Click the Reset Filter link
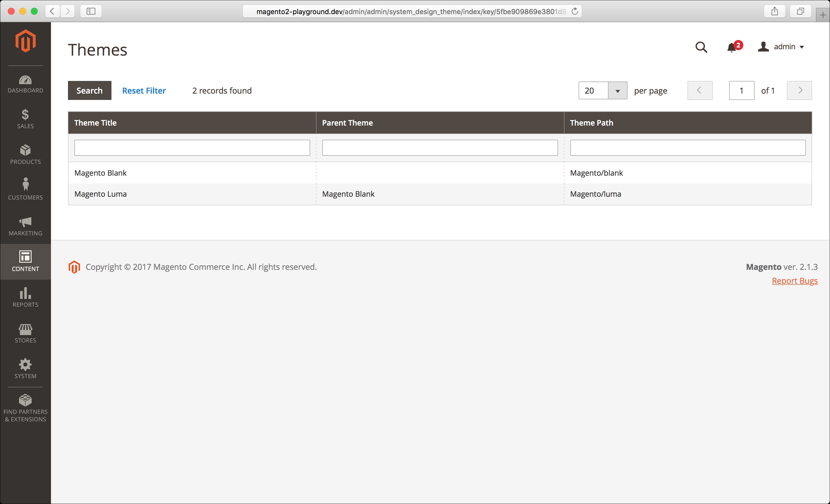 point(144,91)
